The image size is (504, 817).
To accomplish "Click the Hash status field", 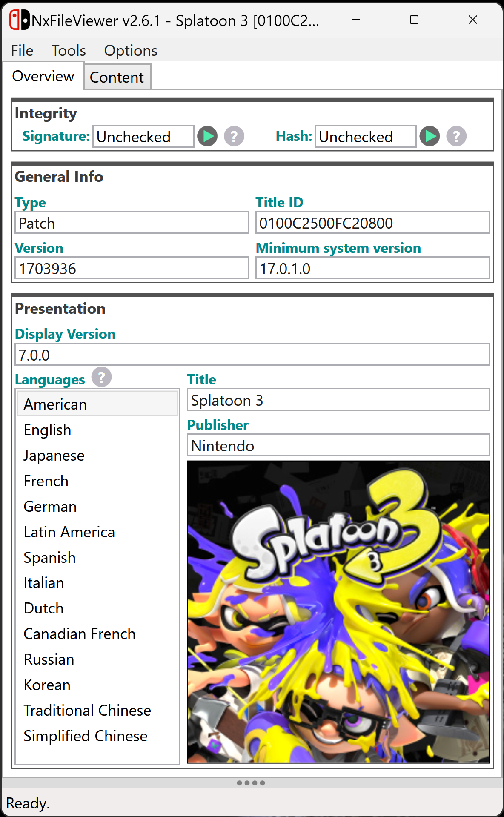I will coord(365,136).
